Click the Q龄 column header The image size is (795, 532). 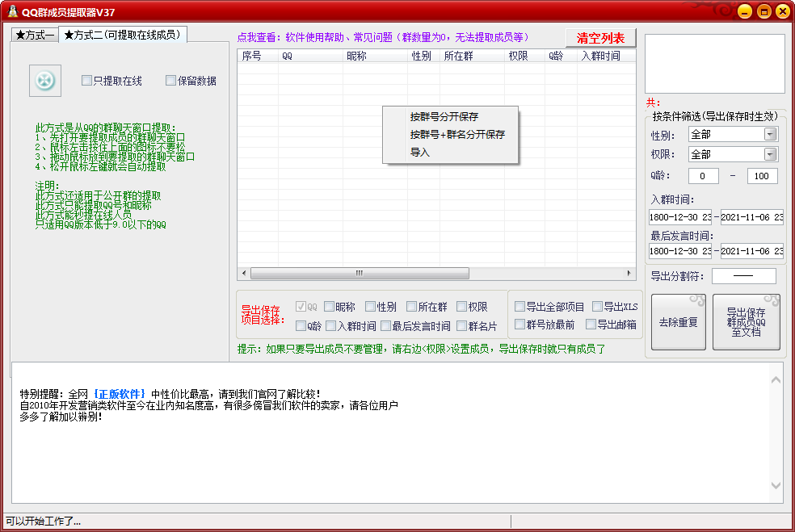[x=561, y=56]
